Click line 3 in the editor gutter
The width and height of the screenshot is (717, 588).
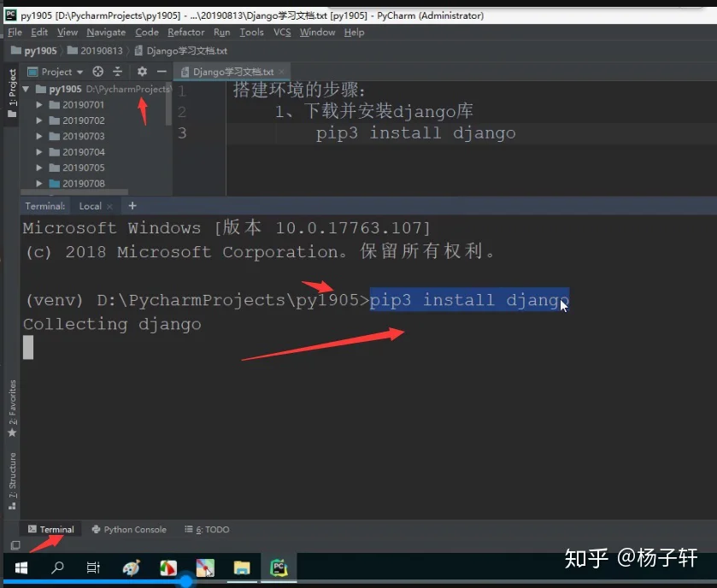[x=182, y=133]
